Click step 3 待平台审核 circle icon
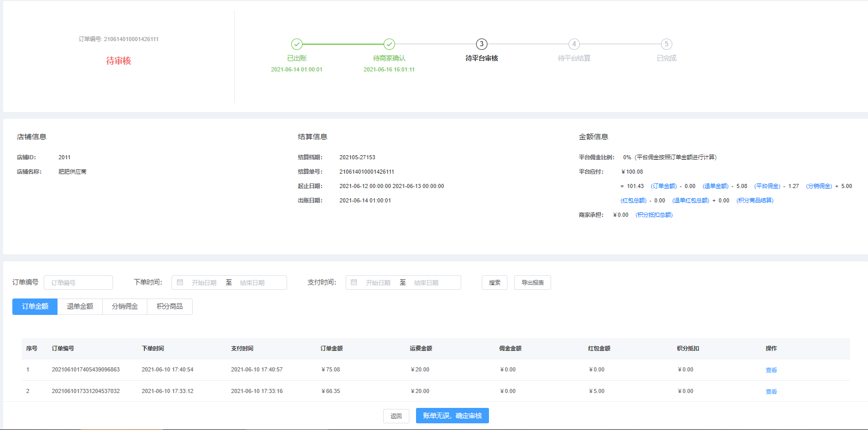 point(481,44)
